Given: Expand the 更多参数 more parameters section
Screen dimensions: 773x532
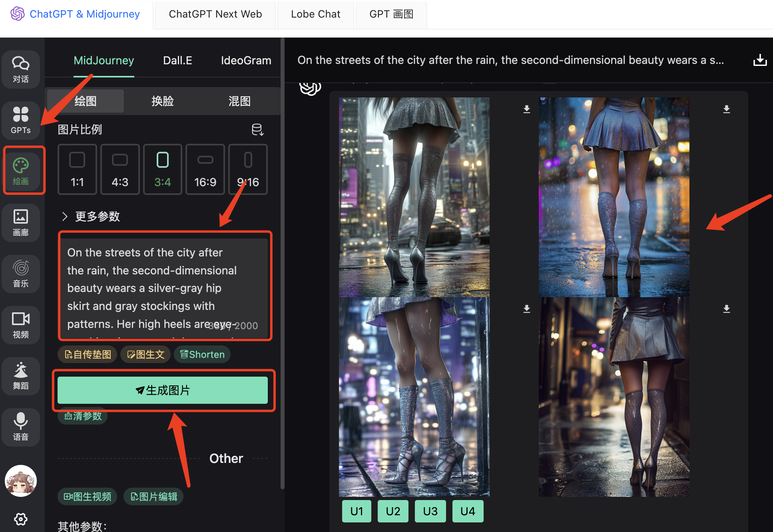Looking at the screenshot, I should (91, 216).
